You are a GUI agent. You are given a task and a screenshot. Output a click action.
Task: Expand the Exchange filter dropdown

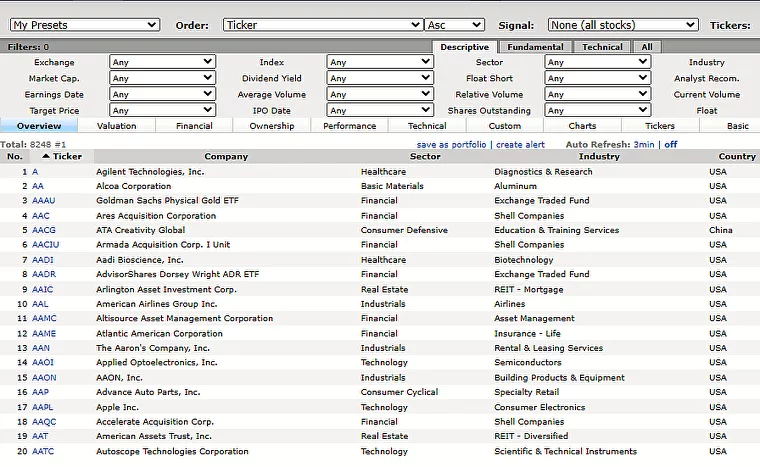click(x=162, y=62)
